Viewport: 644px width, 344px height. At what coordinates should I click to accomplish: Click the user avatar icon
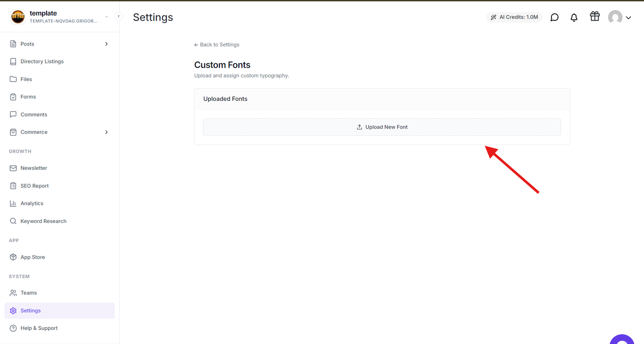coord(615,17)
